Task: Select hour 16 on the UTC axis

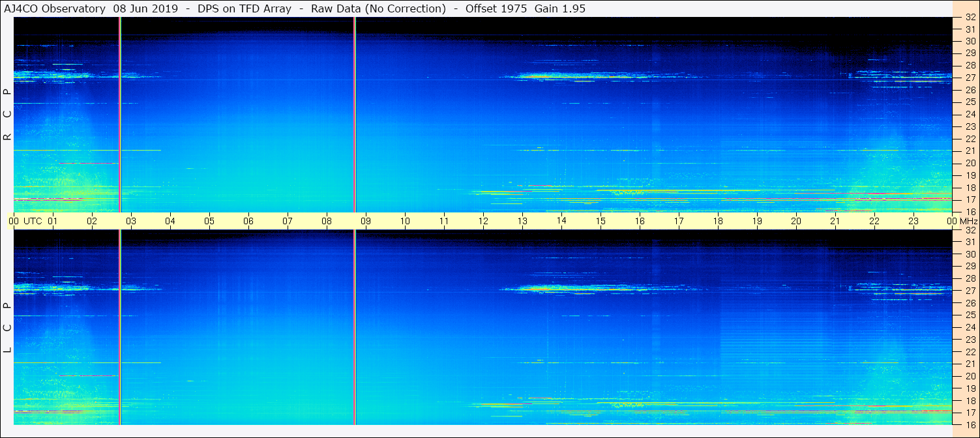Action: (x=640, y=221)
